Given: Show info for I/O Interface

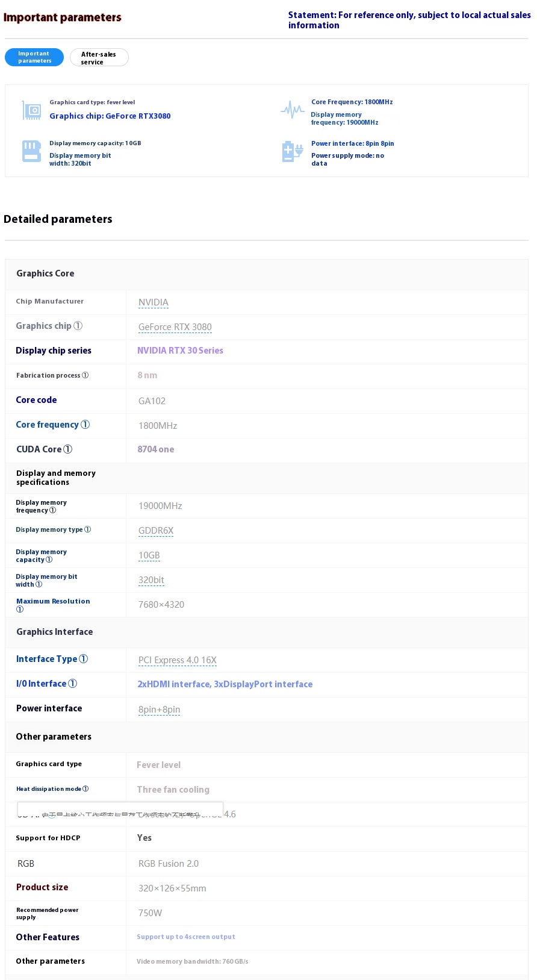Looking at the screenshot, I should coord(73,684).
